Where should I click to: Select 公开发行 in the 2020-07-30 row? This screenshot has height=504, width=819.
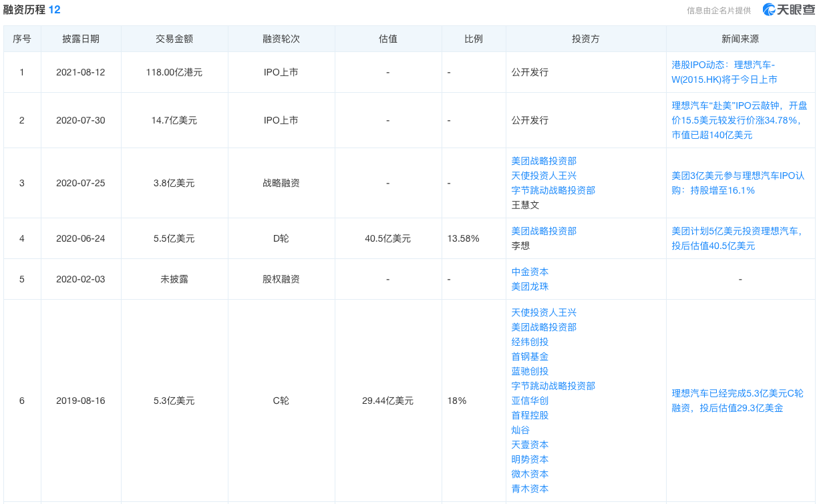pos(530,120)
